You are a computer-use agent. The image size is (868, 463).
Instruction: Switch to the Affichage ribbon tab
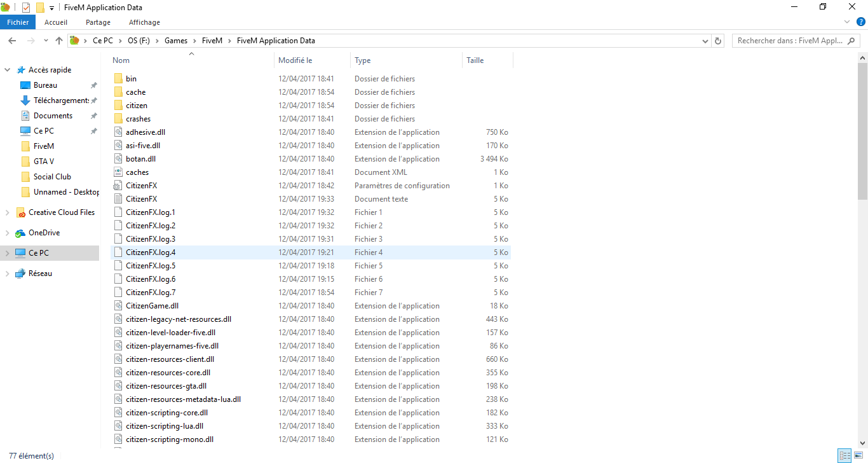coord(144,22)
